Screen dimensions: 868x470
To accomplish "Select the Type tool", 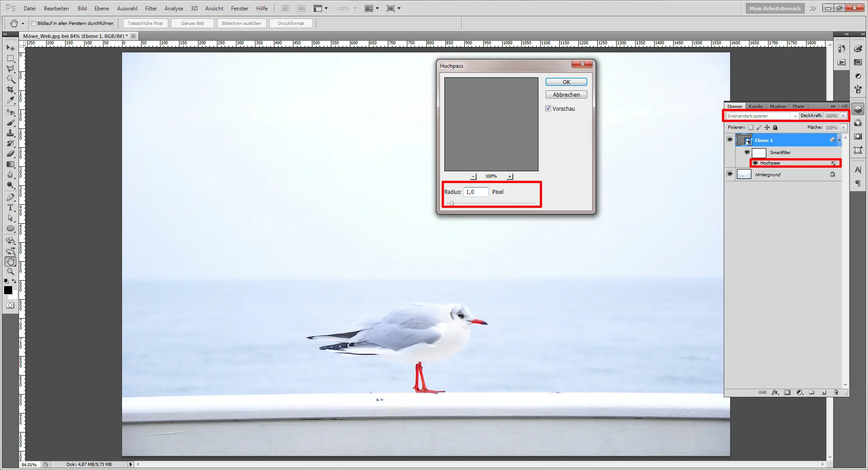I will (10, 208).
